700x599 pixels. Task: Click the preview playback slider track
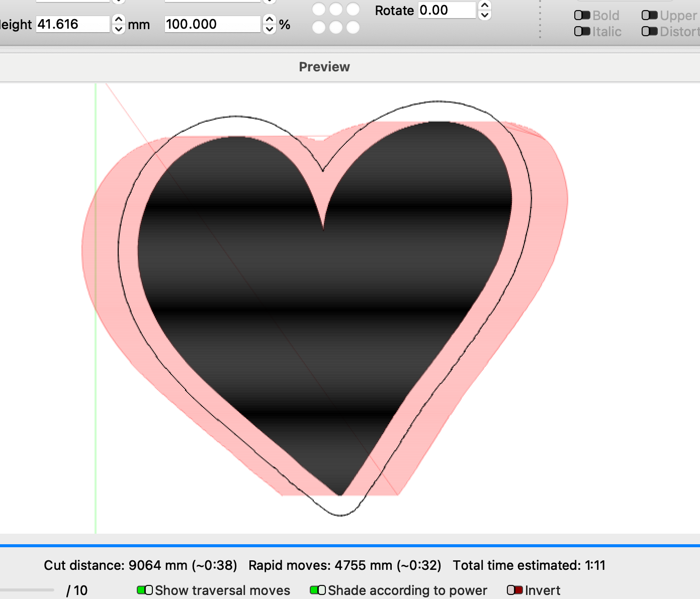27,590
